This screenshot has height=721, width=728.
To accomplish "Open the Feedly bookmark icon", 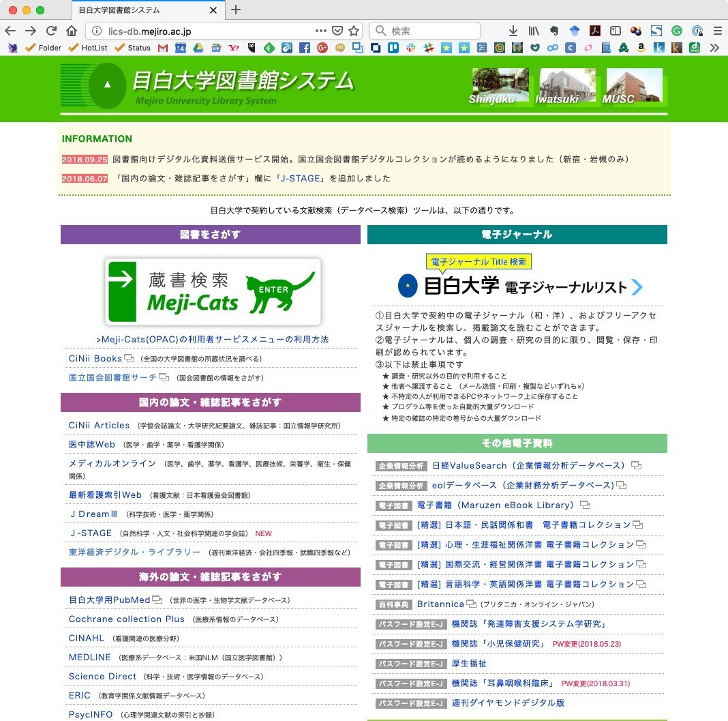I will click(269, 47).
